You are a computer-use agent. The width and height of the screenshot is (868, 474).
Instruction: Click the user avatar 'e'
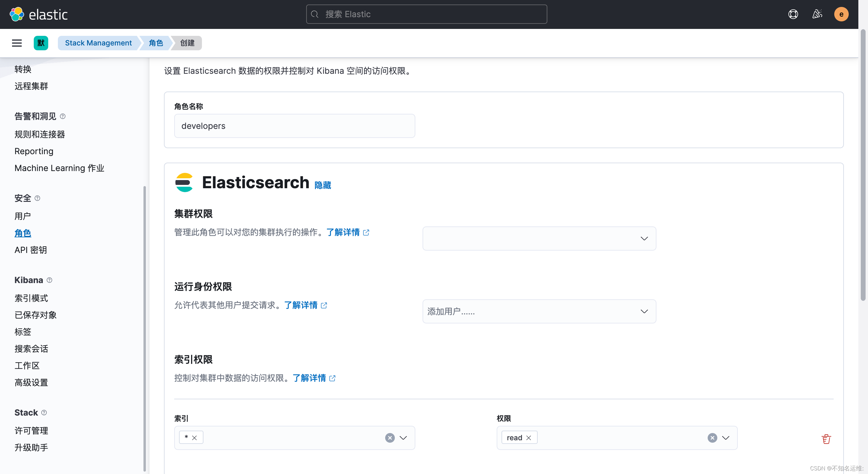click(x=841, y=14)
